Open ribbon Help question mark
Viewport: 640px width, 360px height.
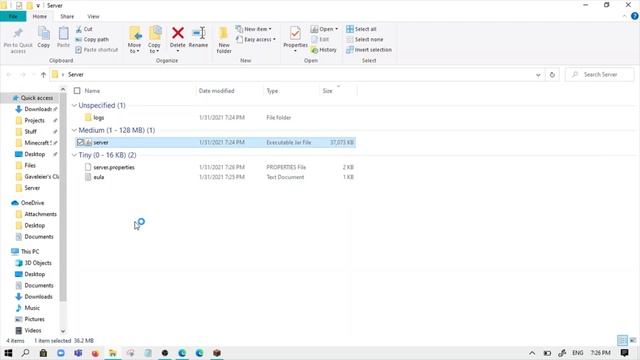(634, 16)
